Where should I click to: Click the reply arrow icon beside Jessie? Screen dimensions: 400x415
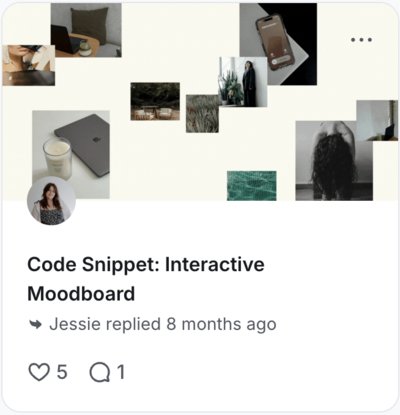pos(35,324)
